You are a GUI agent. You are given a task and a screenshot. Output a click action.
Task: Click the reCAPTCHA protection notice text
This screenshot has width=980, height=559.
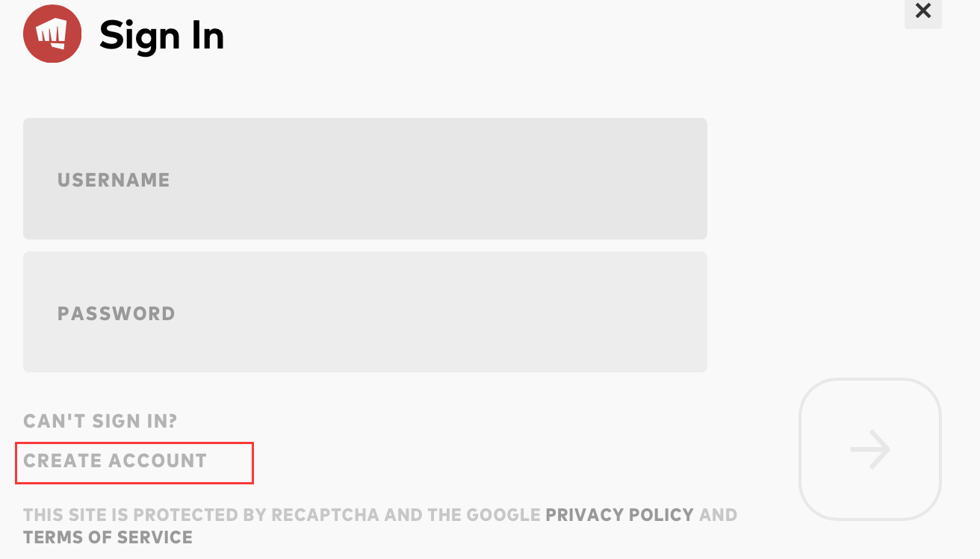(x=282, y=515)
